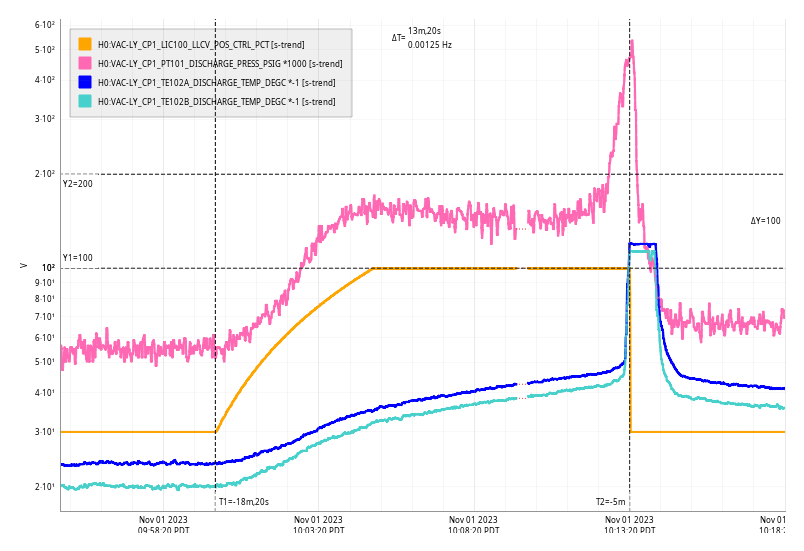Click the pink PT101 legend color swatch
804x551 pixels.
click(85, 63)
